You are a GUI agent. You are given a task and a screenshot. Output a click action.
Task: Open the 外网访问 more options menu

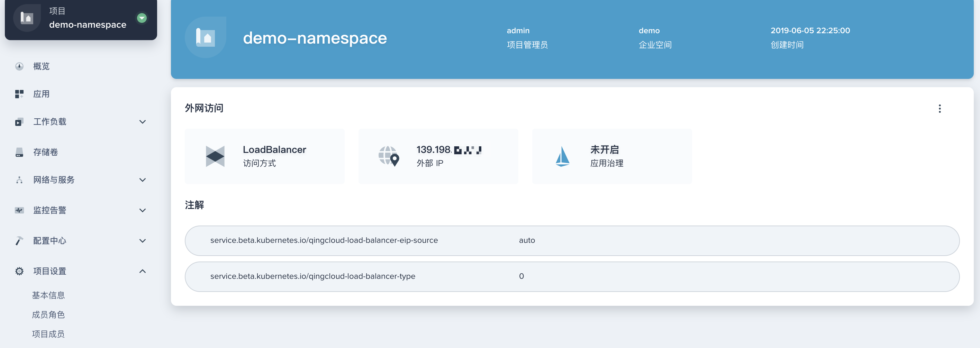click(x=940, y=109)
